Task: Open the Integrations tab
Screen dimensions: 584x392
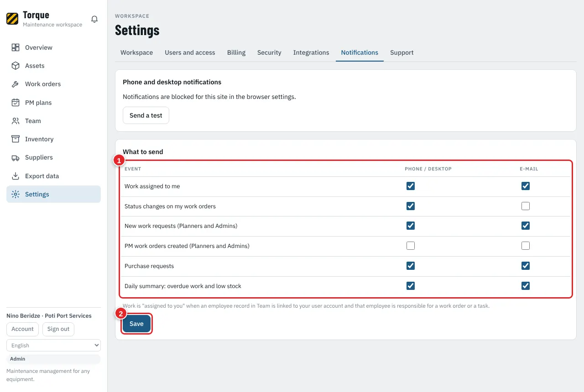Action: 311,52
